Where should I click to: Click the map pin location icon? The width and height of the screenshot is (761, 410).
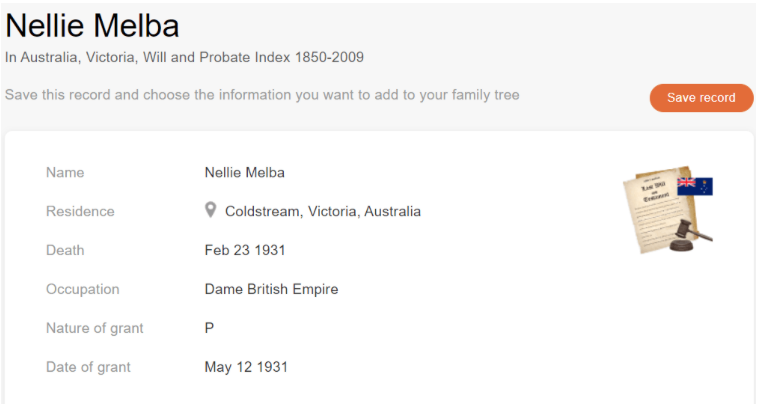coord(211,210)
